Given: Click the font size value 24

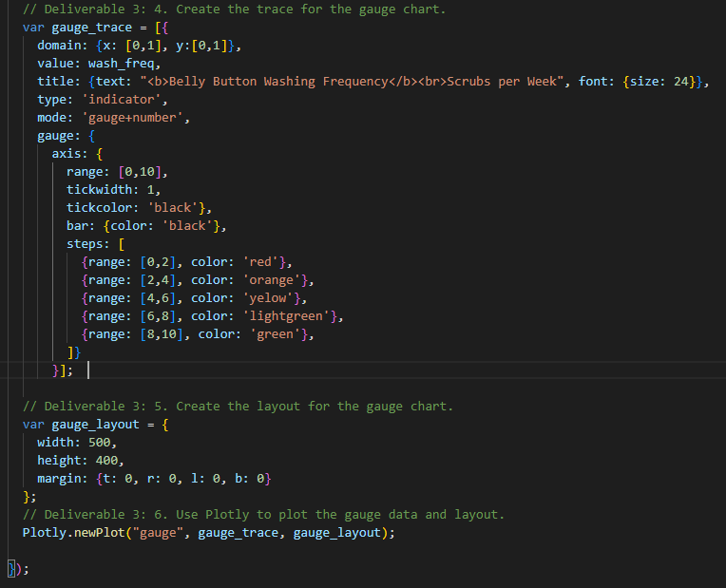Looking at the screenshot, I should (x=680, y=82).
